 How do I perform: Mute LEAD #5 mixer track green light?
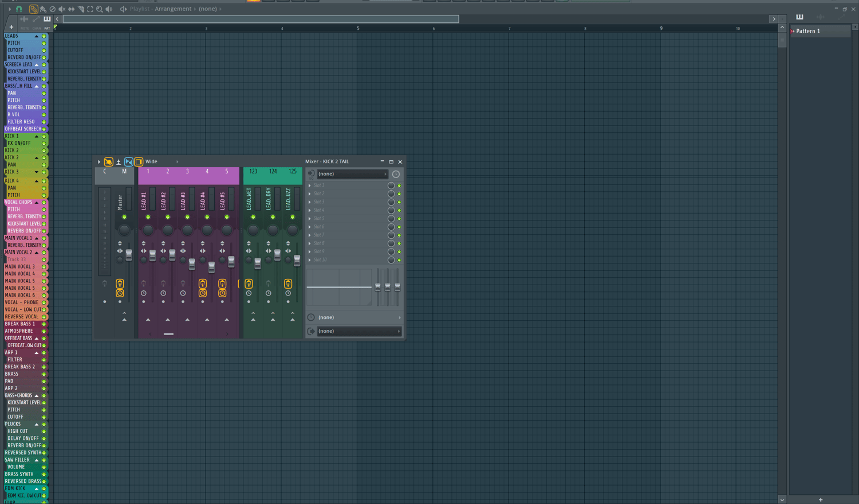[x=227, y=217]
